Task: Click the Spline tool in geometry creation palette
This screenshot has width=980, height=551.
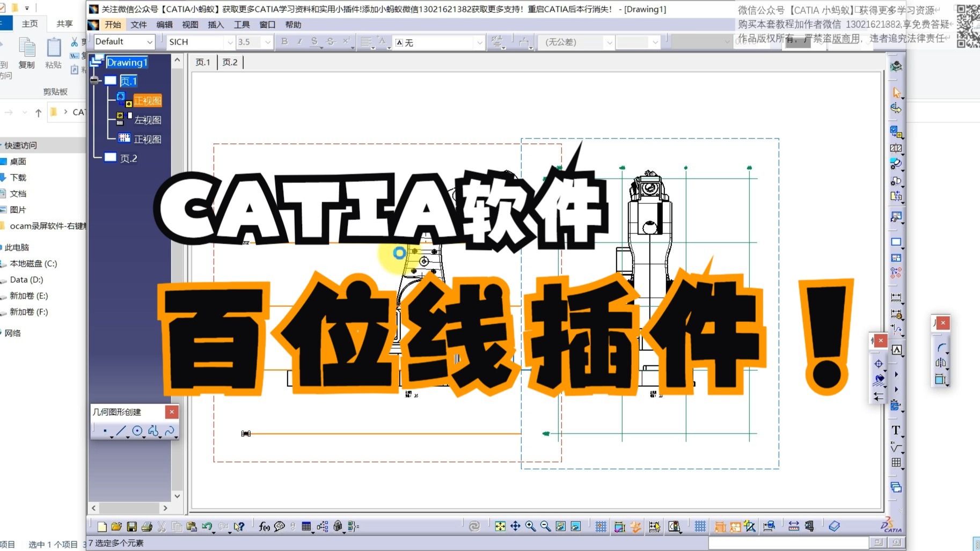Action: pos(170,431)
